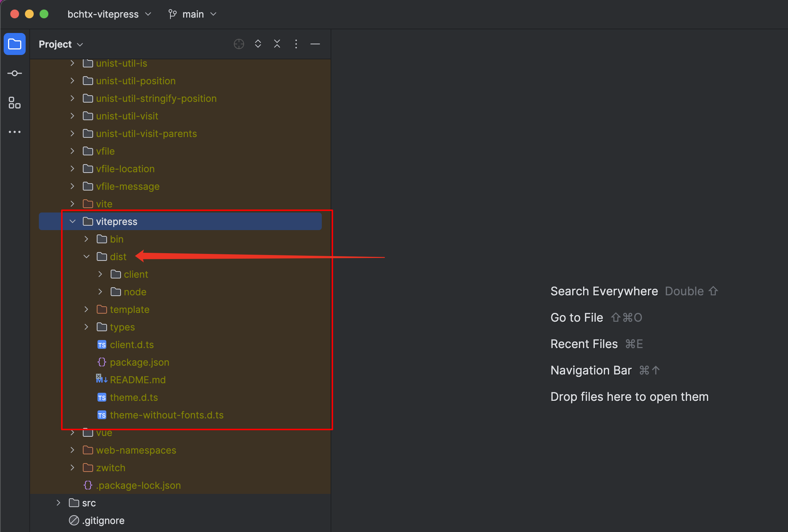Open the Project view selector dropdown
The width and height of the screenshot is (788, 532).
coord(61,44)
